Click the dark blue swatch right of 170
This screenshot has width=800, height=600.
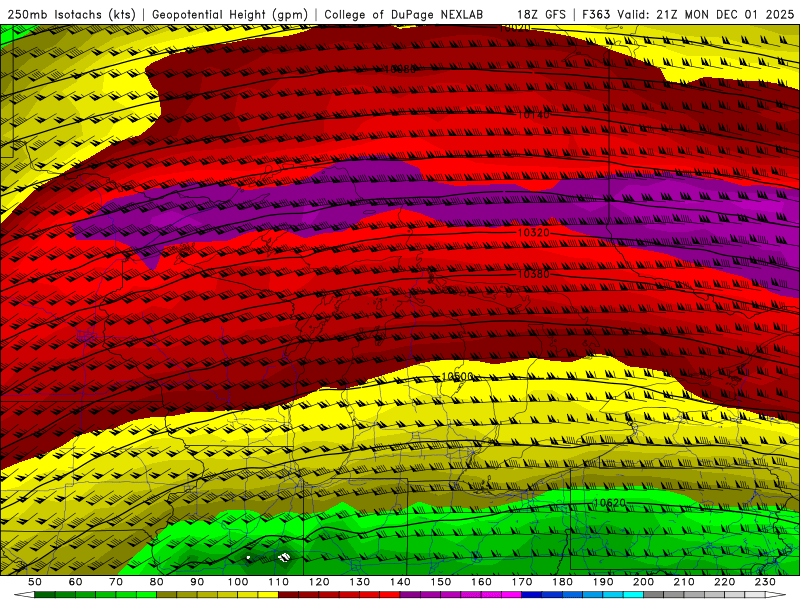tap(532, 595)
